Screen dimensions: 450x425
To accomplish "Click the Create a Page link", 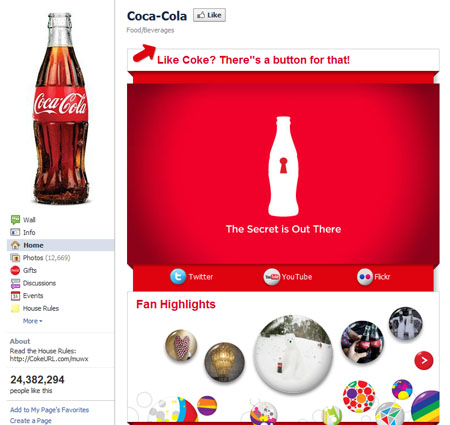I will (x=31, y=421).
